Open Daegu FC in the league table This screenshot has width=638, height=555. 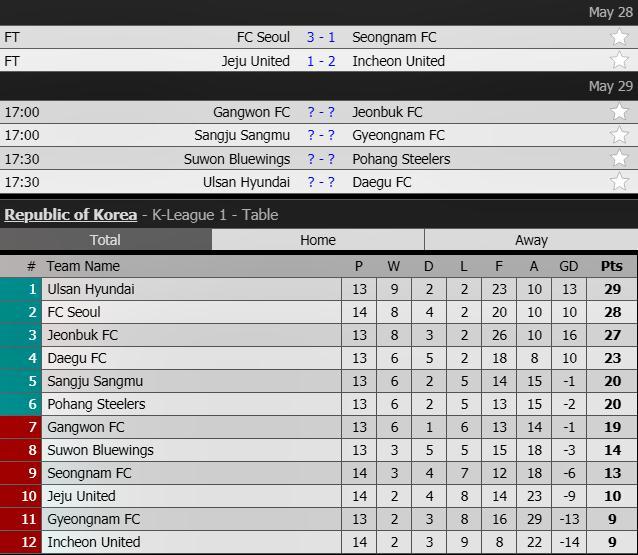77,358
